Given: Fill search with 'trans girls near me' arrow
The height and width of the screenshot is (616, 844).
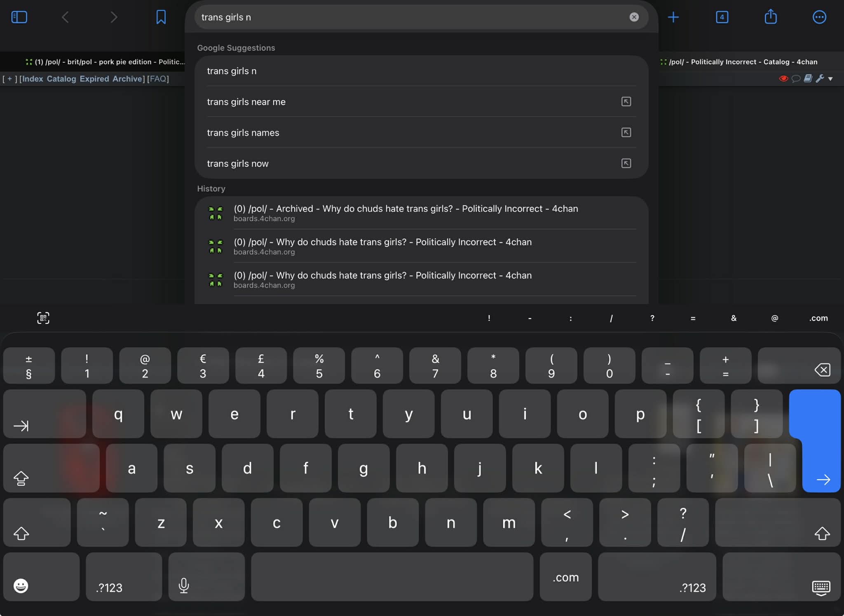Looking at the screenshot, I should [626, 101].
